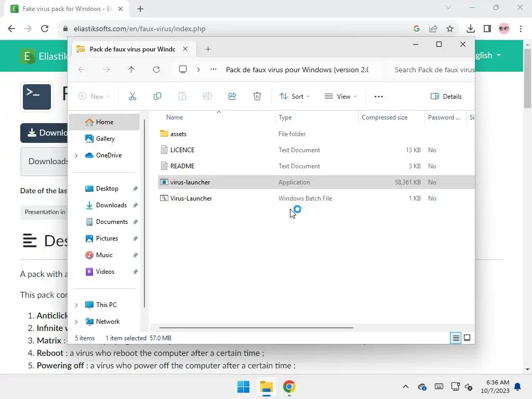The width and height of the screenshot is (532, 399).
Task: Switch to details list view in status bar
Action: coord(456,338)
